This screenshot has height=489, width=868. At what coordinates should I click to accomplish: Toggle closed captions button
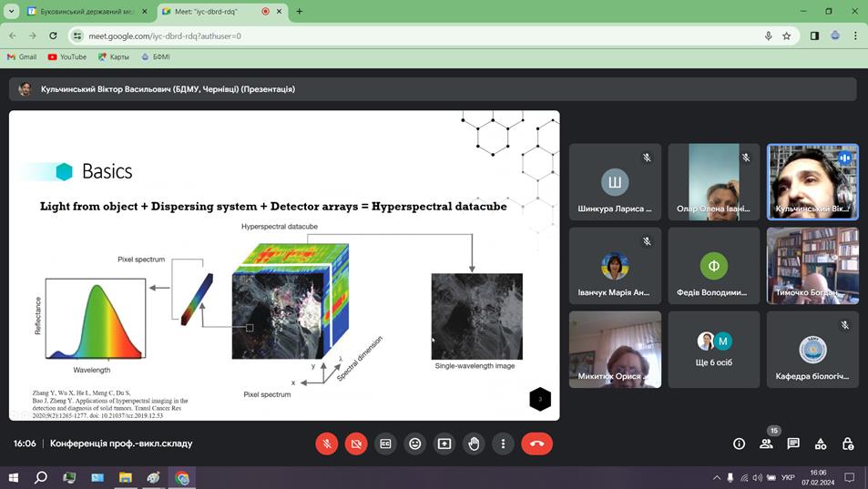pos(385,443)
